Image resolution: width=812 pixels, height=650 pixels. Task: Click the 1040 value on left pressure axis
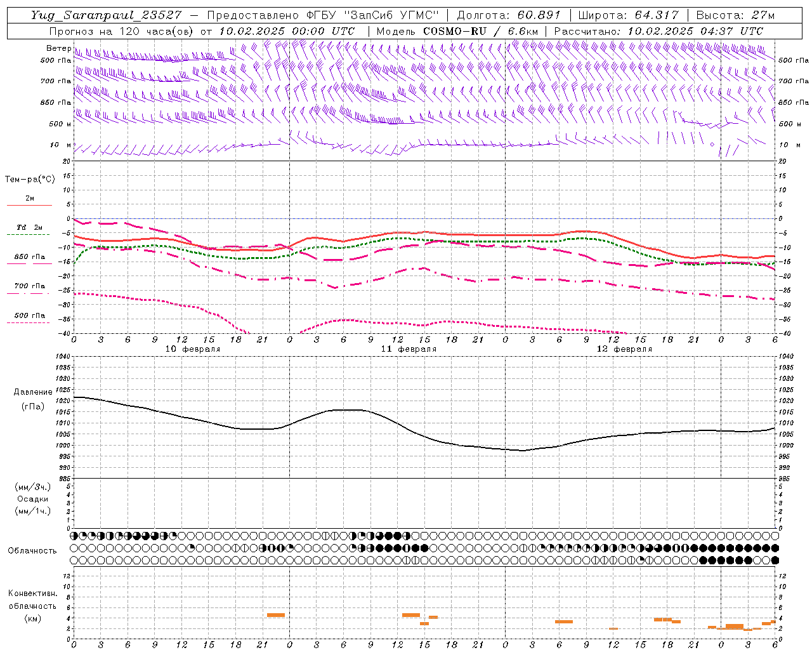(x=63, y=357)
